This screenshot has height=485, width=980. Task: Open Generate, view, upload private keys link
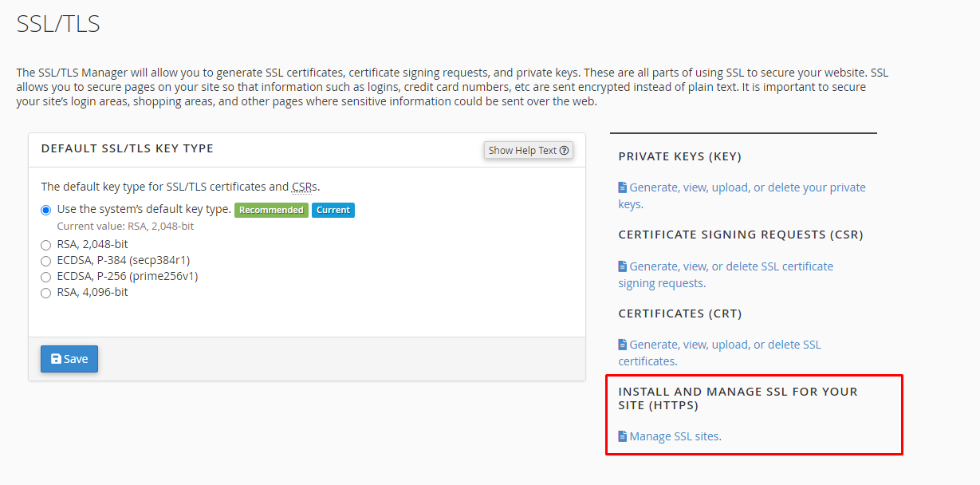click(x=742, y=195)
